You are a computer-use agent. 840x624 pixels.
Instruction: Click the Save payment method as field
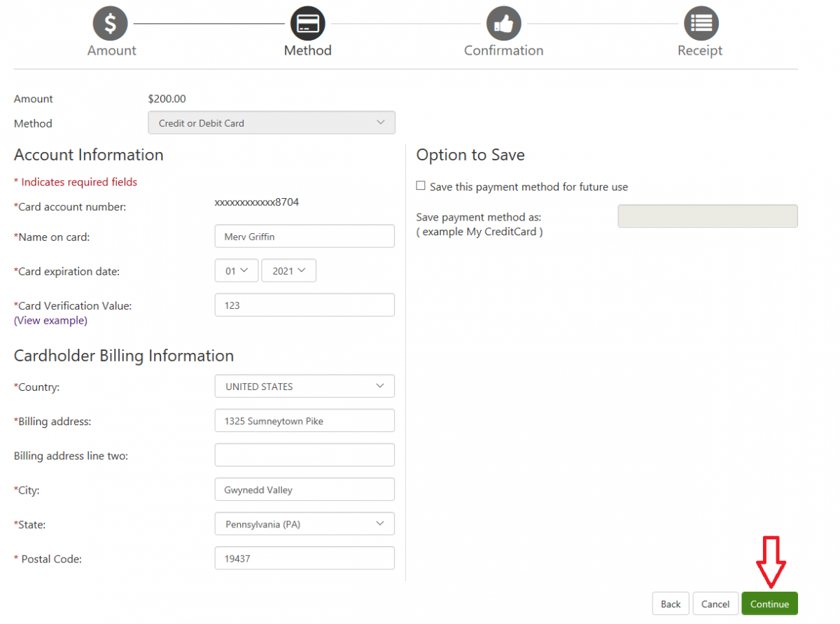point(708,216)
